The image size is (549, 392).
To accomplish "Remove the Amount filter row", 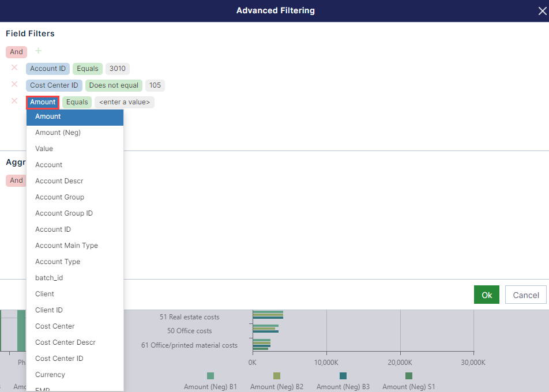I will pyautogui.click(x=14, y=102).
